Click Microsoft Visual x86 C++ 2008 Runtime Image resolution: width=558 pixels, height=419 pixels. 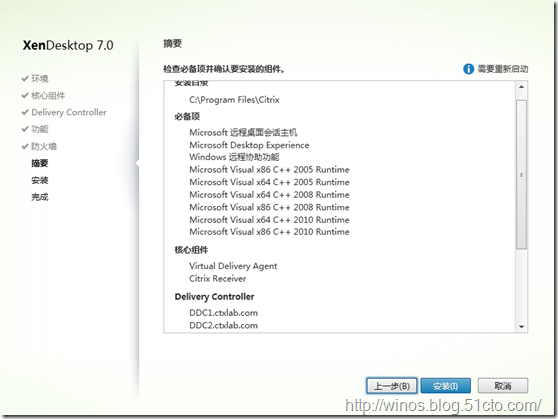(x=269, y=207)
